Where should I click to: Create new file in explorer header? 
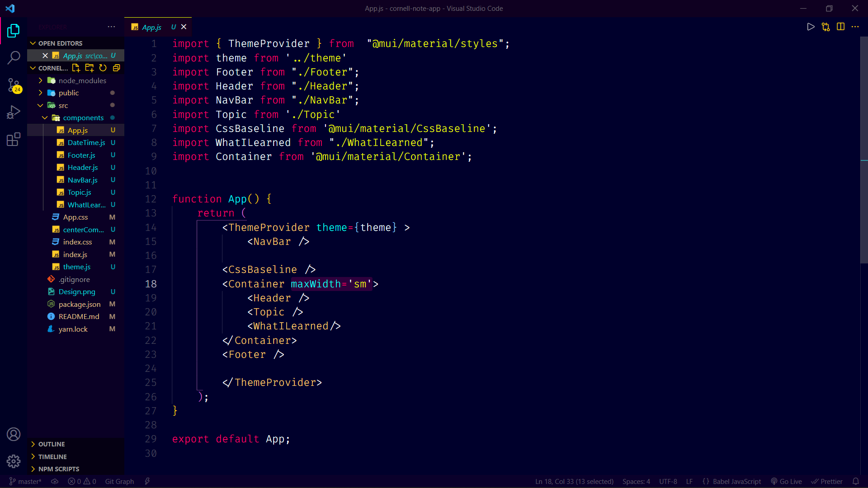(76, 68)
